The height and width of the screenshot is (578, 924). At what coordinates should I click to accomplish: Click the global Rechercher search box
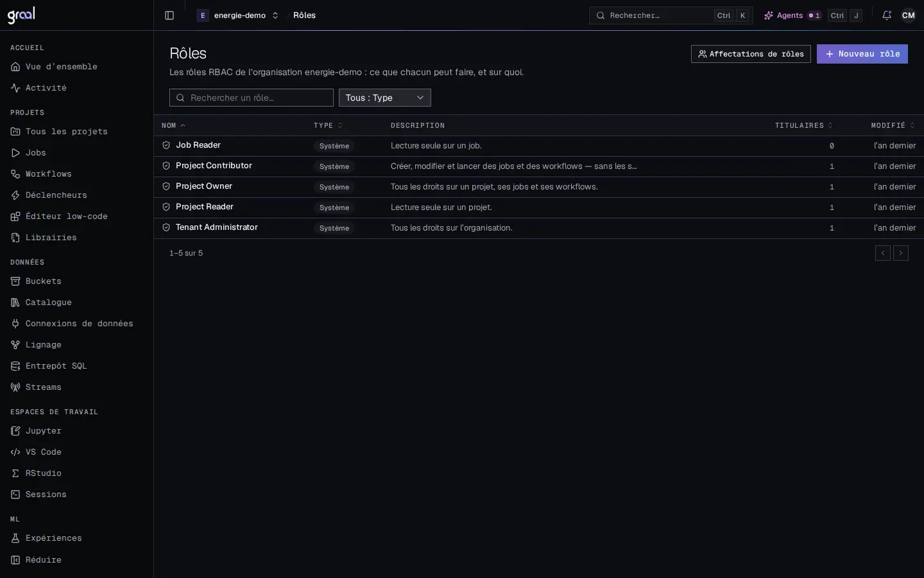coord(671,15)
